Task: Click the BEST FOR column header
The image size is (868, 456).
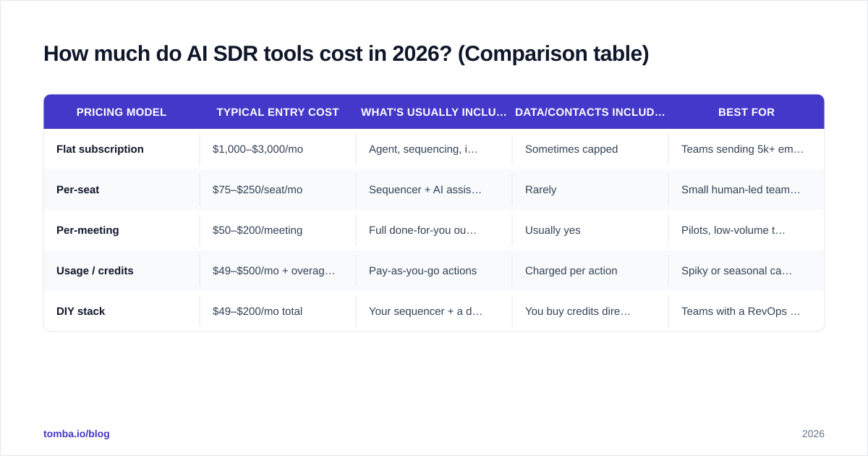Action: tap(746, 112)
